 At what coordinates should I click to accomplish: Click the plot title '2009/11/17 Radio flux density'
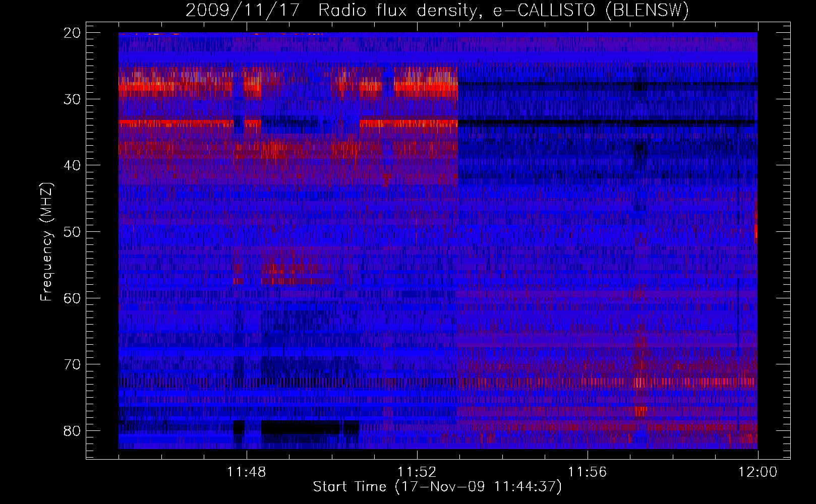[x=437, y=11]
